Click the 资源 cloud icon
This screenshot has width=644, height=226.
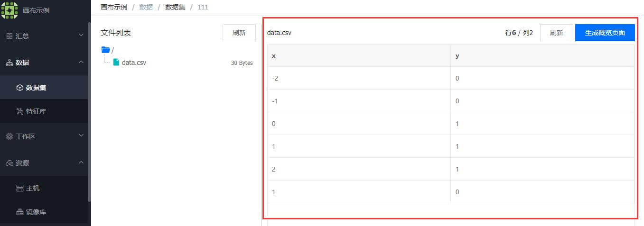[x=9, y=163]
